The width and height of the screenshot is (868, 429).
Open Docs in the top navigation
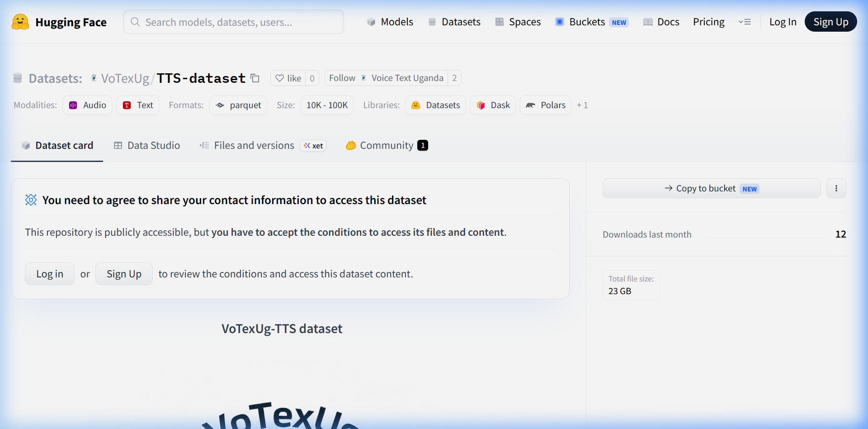661,22
